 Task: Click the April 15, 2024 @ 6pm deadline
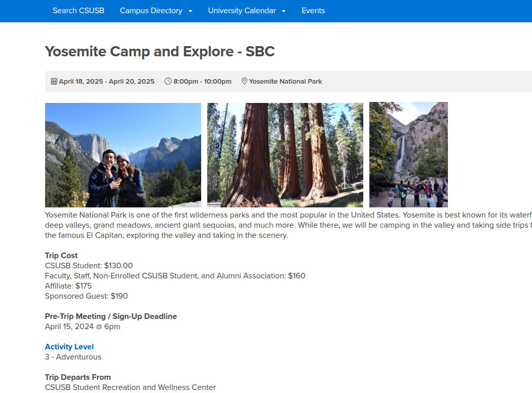coord(83,327)
